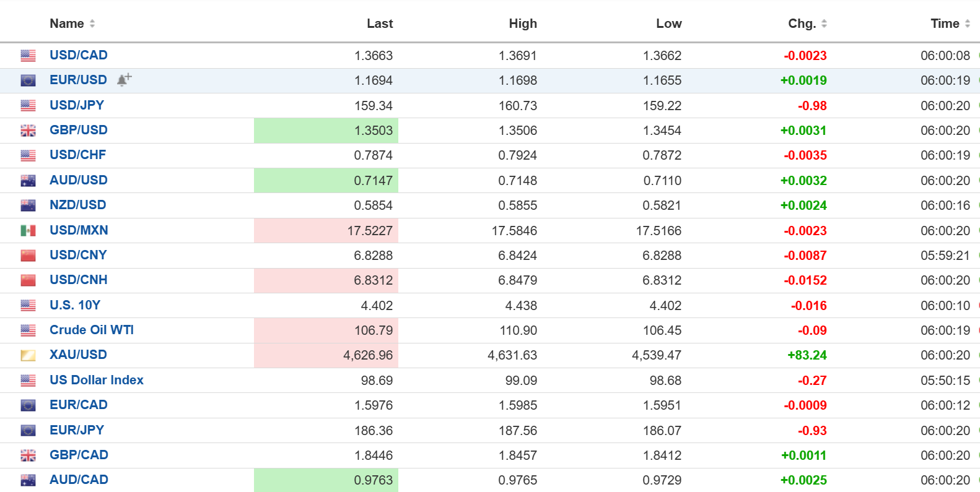Open the USD/JPY pair link
Image resolution: width=980 pixels, height=492 pixels.
77,105
